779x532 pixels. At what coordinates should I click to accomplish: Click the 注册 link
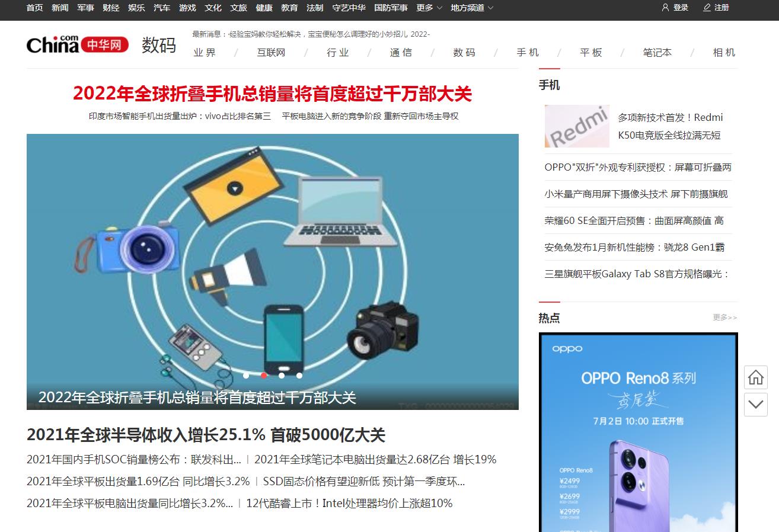tap(721, 8)
